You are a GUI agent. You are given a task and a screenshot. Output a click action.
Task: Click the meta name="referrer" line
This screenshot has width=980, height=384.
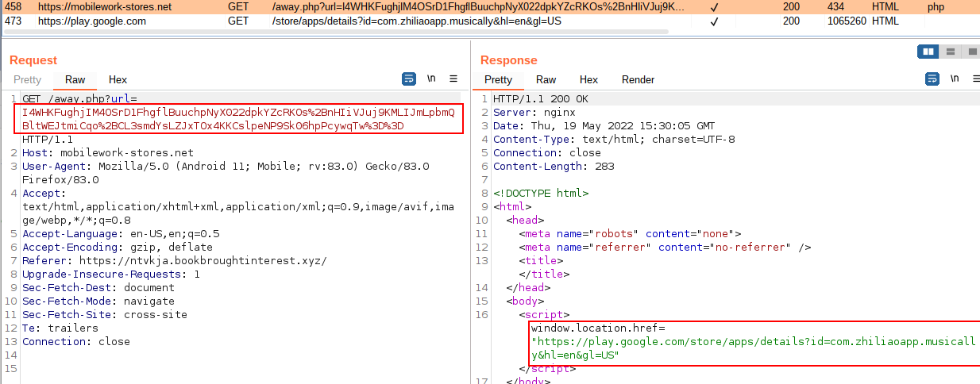tap(665, 248)
